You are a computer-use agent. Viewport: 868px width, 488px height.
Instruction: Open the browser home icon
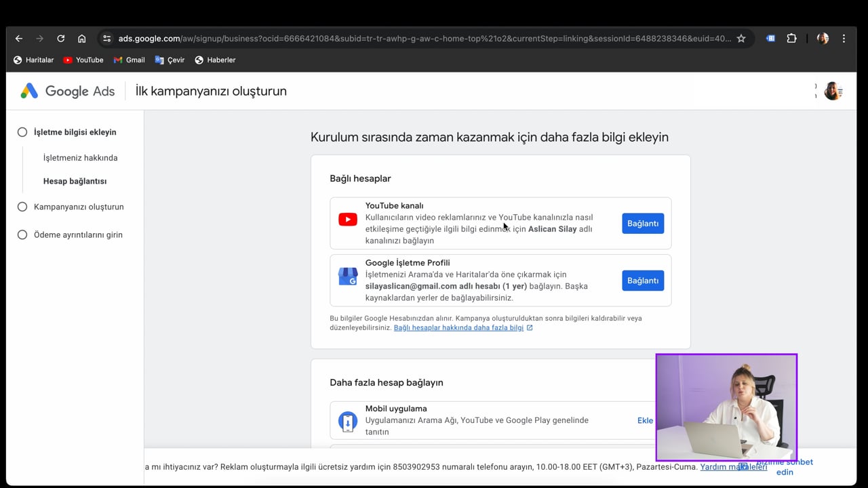tap(81, 39)
